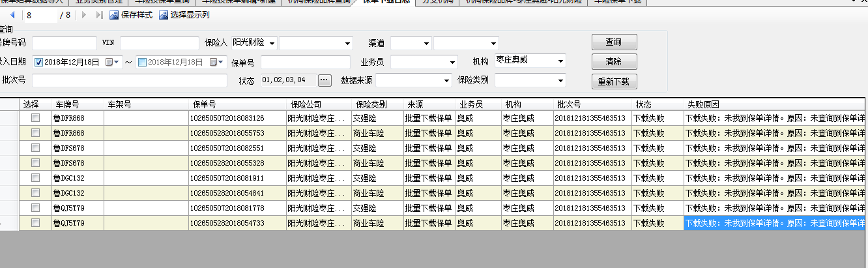Tick checkbox for policy 1026505072018081911
868x268 pixels.
(x=36, y=178)
